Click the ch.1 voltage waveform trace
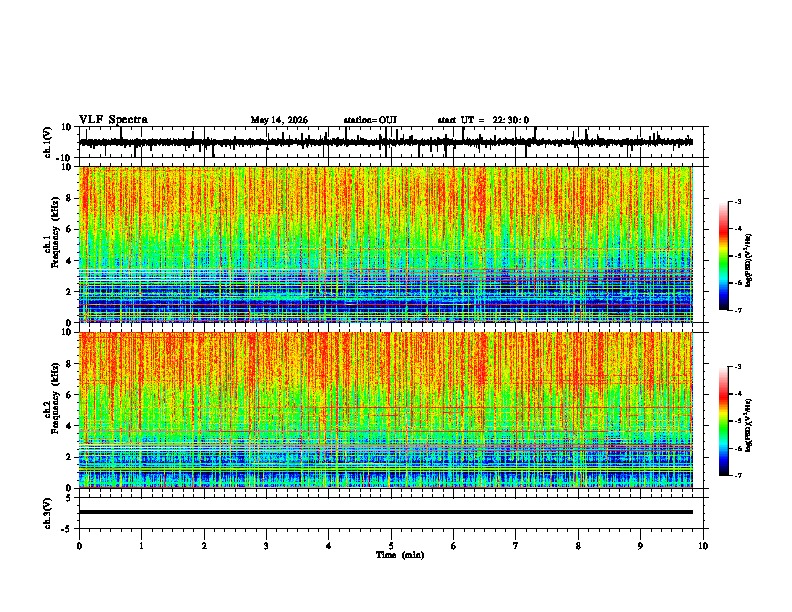The image size is (792, 612). click(x=386, y=142)
